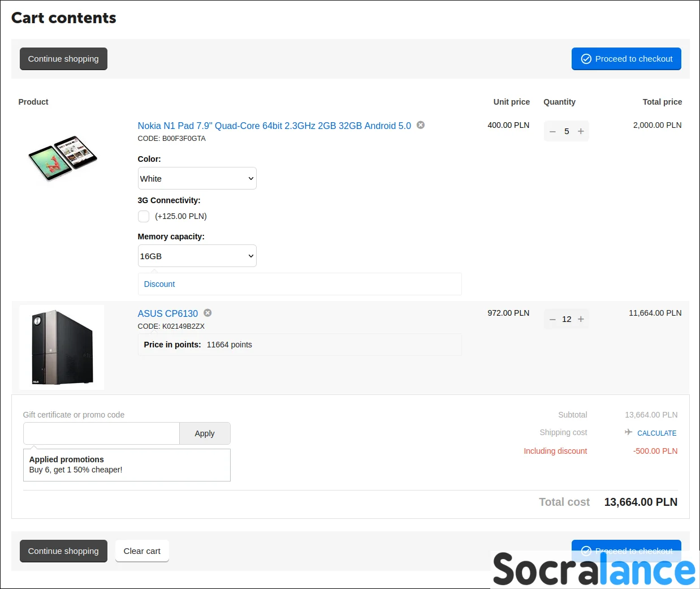Viewport: 700px width, 589px height.
Task: Remove the Nokia N1 Pad from cart
Action: (421, 125)
